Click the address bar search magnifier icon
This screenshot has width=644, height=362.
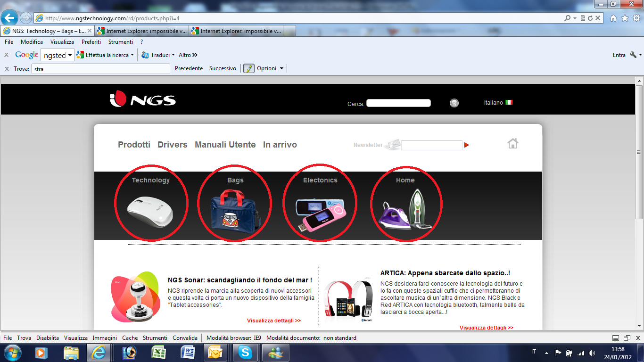click(x=568, y=18)
